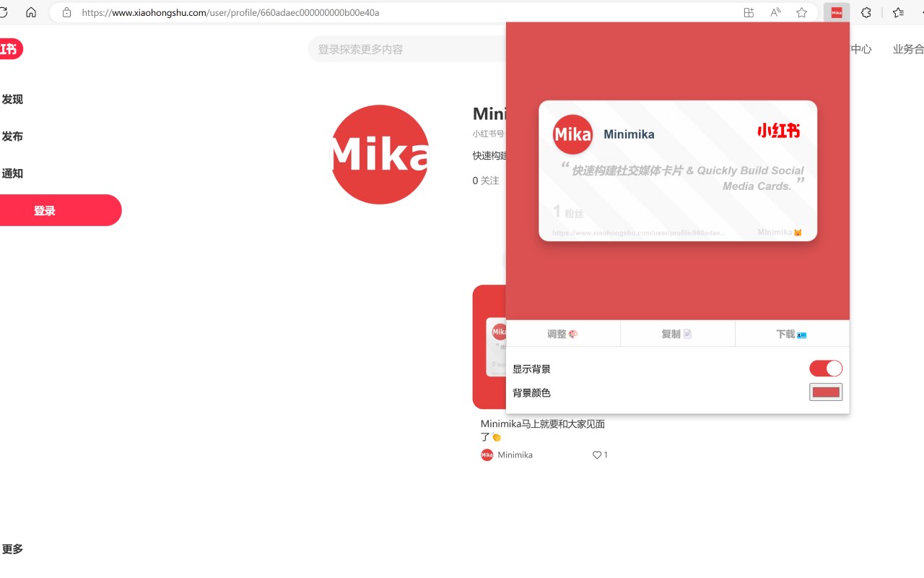This screenshot has height=578, width=924.
Task: Select the 调整 tab
Action: coord(563,334)
